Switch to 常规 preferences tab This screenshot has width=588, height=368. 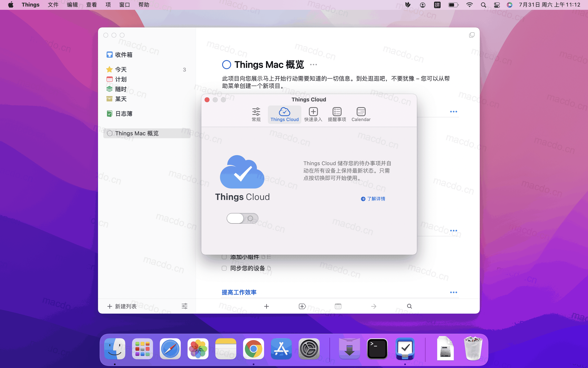point(256,114)
